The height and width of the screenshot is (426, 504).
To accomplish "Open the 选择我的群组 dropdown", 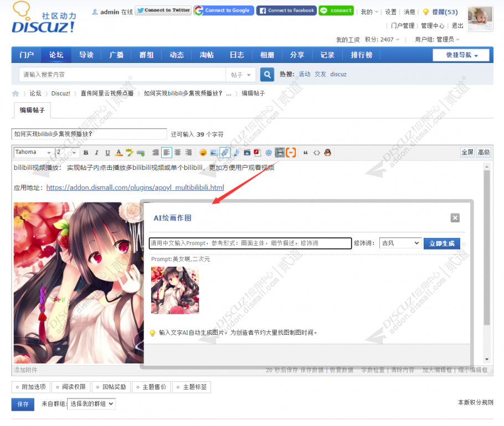I will coord(91,404).
